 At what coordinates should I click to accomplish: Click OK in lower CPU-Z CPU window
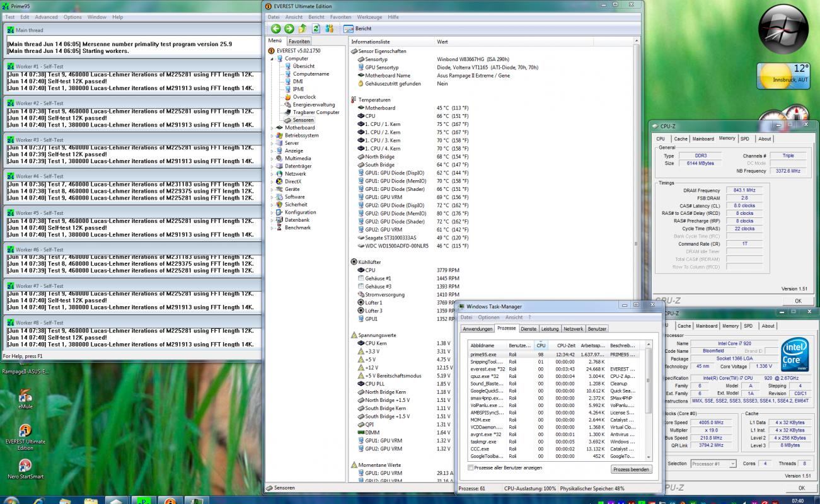click(x=801, y=488)
